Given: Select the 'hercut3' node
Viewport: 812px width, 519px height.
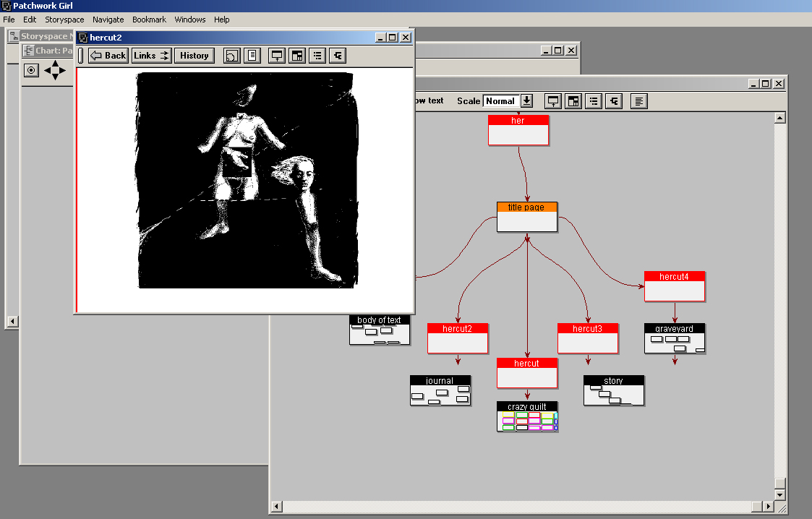Looking at the screenshot, I should (588, 338).
